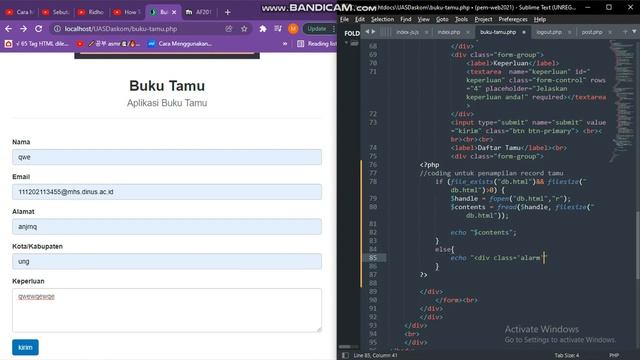Open the asmr YouTube bookmark

[107, 44]
